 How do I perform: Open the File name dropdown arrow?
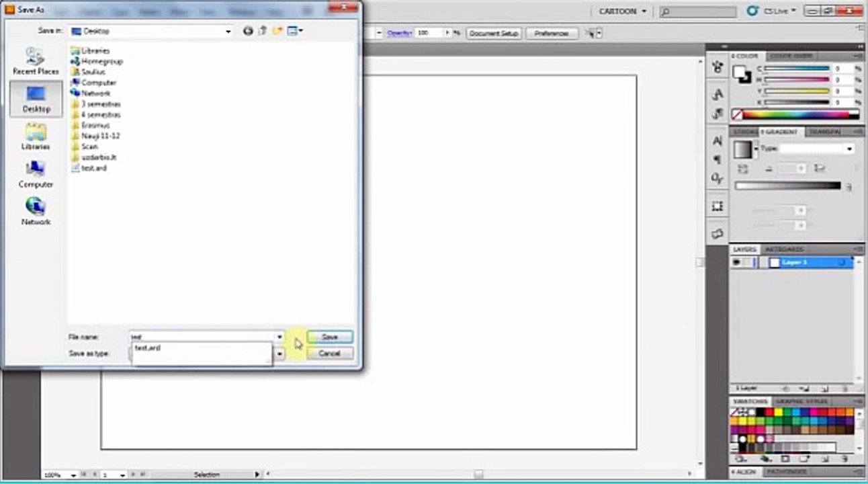pos(279,337)
